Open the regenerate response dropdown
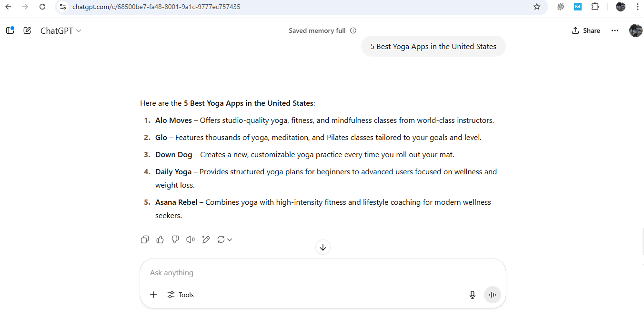This screenshot has width=644, height=310. click(x=224, y=240)
